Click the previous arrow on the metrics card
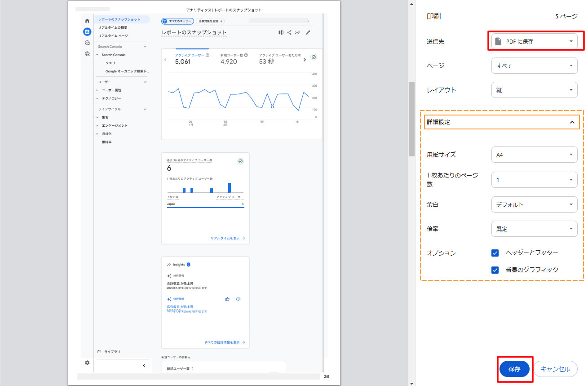588x386 pixels. coord(165,60)
